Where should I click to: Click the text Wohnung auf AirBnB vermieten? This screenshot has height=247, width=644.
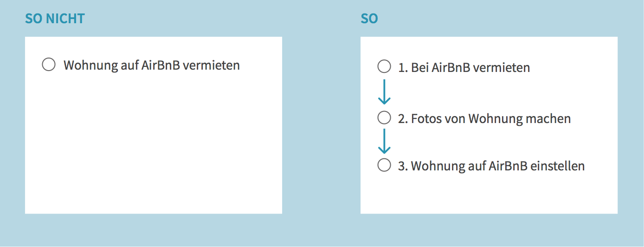(152, 65)
